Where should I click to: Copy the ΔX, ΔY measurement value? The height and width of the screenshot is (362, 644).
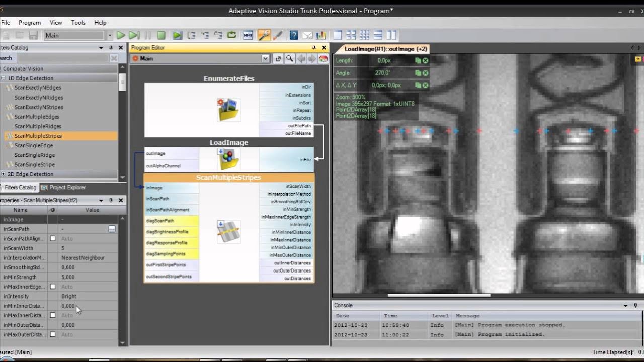tap(418, 85)
